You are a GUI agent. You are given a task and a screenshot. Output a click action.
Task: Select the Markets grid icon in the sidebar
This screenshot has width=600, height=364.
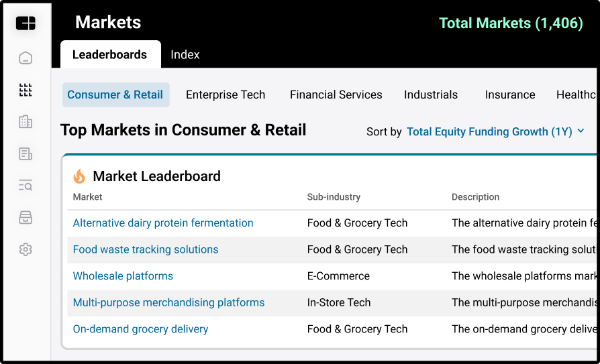pos(26,90)
